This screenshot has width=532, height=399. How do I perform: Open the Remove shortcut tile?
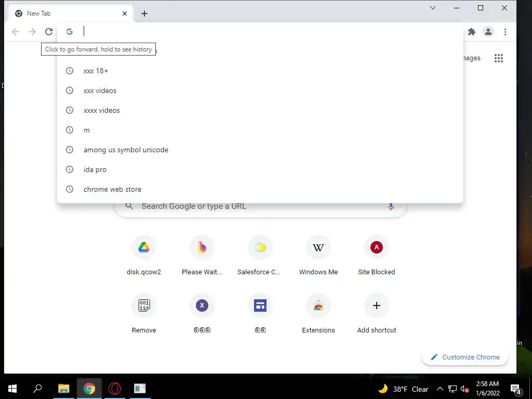(144, 314)
